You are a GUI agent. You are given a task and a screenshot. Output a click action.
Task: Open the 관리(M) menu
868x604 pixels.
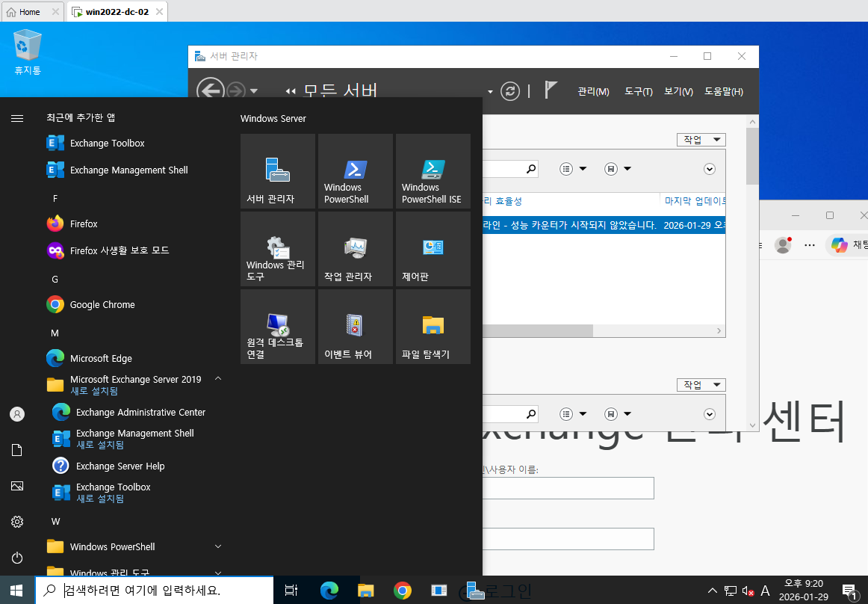(593, 91)
